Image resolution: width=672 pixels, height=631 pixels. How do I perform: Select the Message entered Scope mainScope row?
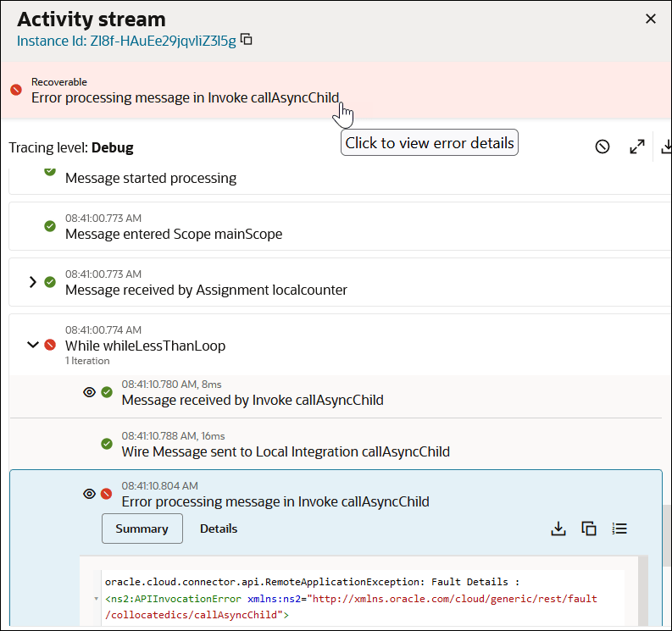341,226
